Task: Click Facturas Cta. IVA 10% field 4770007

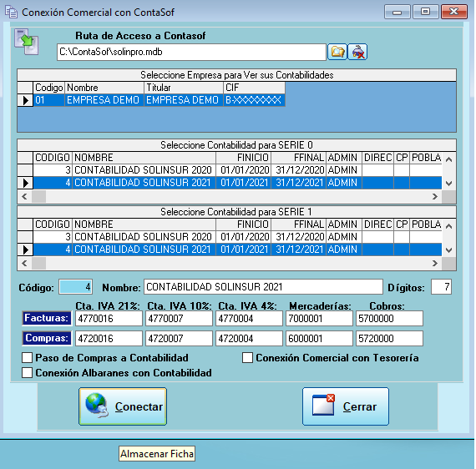Action: 179,319
